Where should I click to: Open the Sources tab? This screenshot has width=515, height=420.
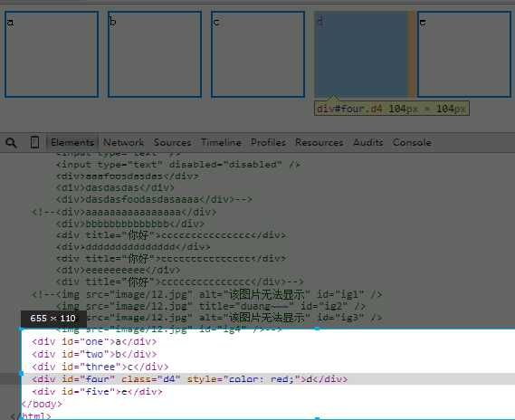point(172,142)
